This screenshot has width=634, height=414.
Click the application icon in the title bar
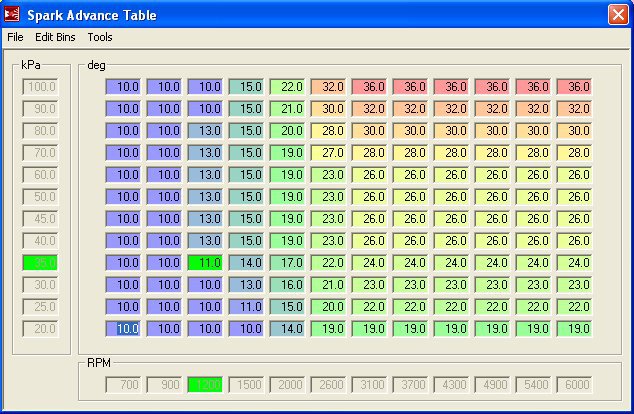click(12, 14)
